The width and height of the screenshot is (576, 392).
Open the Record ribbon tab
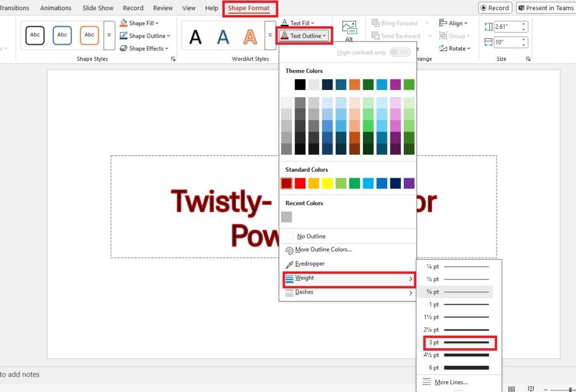133,8
